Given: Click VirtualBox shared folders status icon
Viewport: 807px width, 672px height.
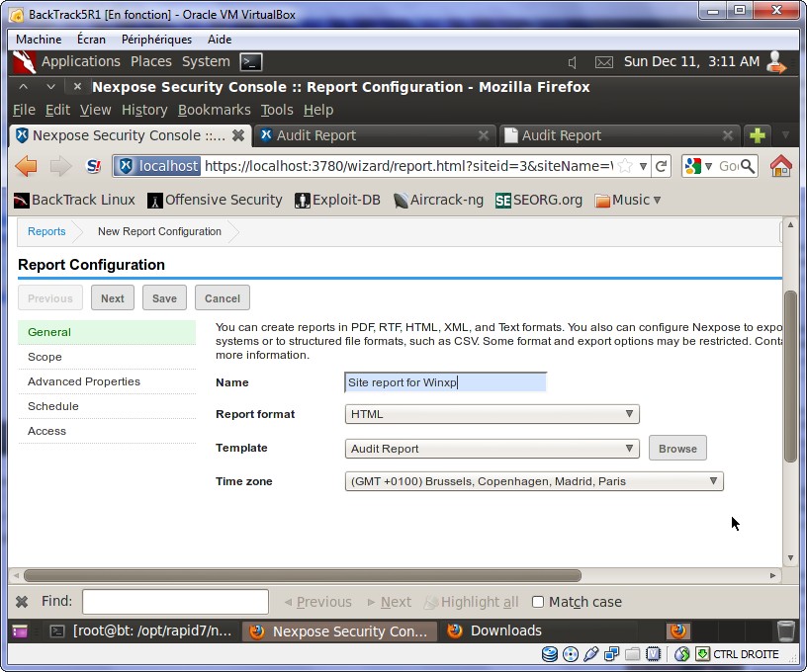Looking at the screenshot, I should click(x=633, y=654).
